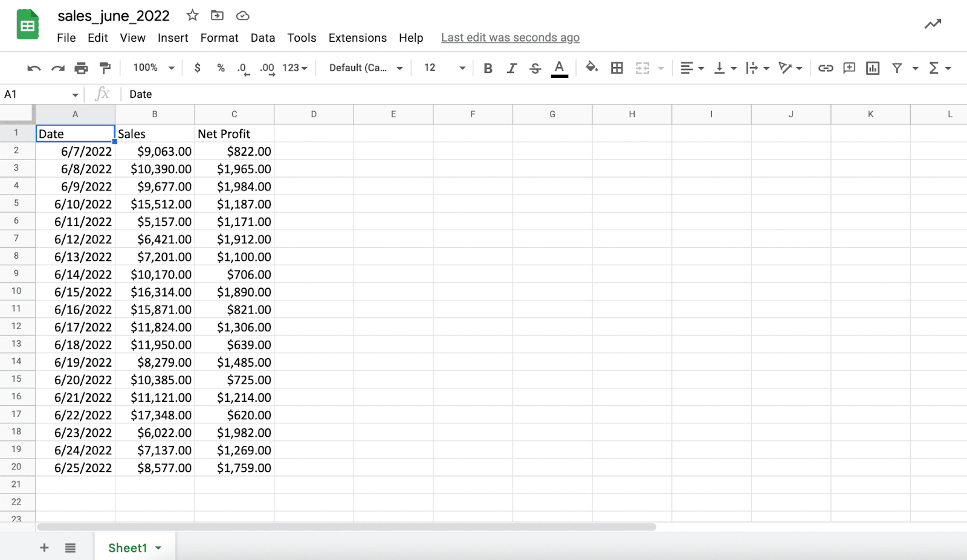Open the Data menu

pos(262,38)
